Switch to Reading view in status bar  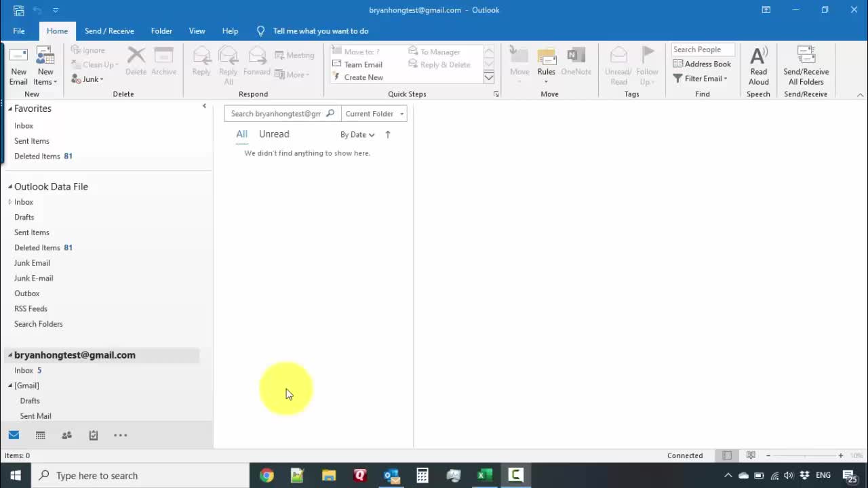751,455
